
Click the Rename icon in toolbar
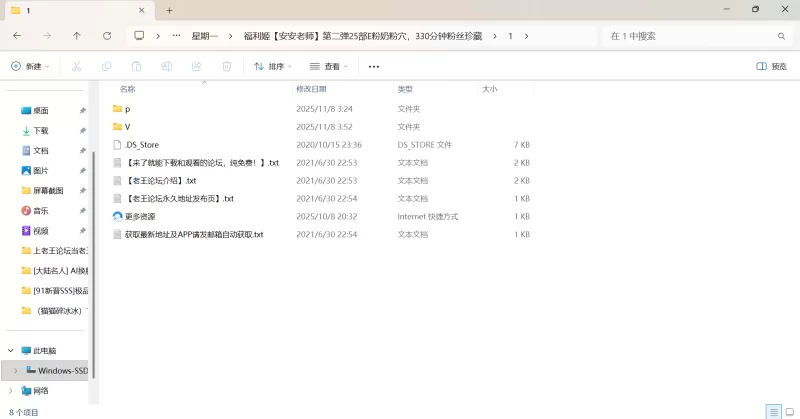click(x=166, y=66)
